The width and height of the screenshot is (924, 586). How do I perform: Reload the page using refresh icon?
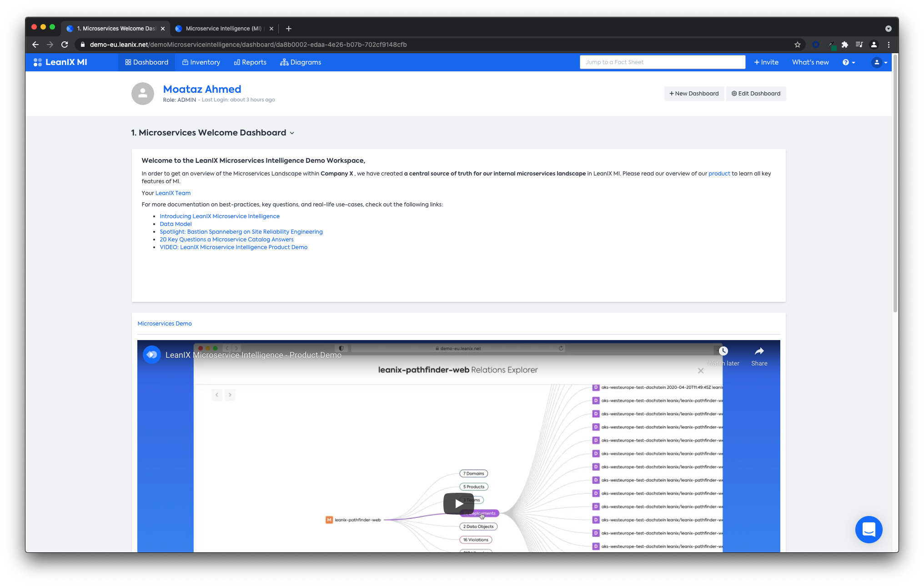tap(65, 45)
